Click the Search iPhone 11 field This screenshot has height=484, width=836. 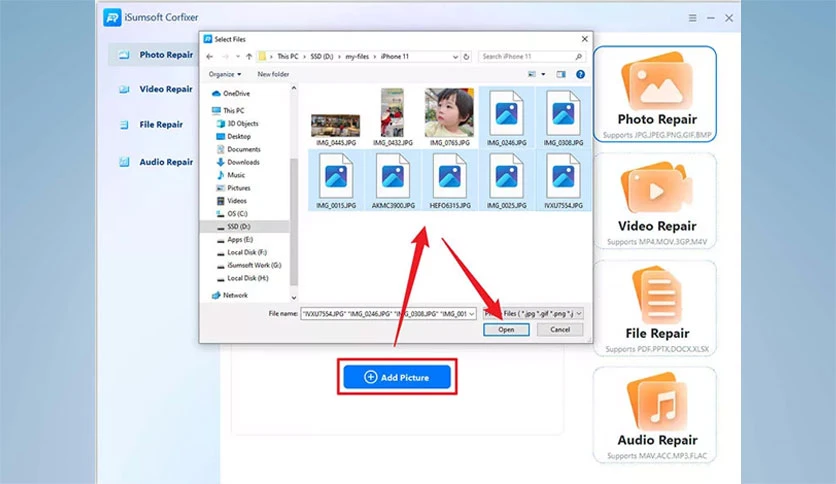pos(531,57)
